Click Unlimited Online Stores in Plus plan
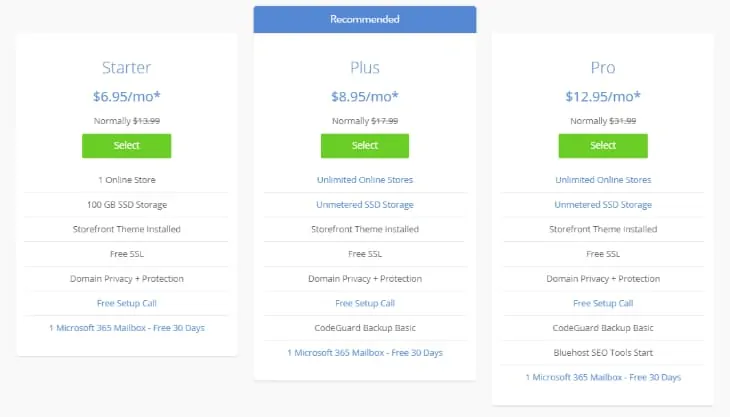Screen dimensions: 730x417 coord(365,180)
